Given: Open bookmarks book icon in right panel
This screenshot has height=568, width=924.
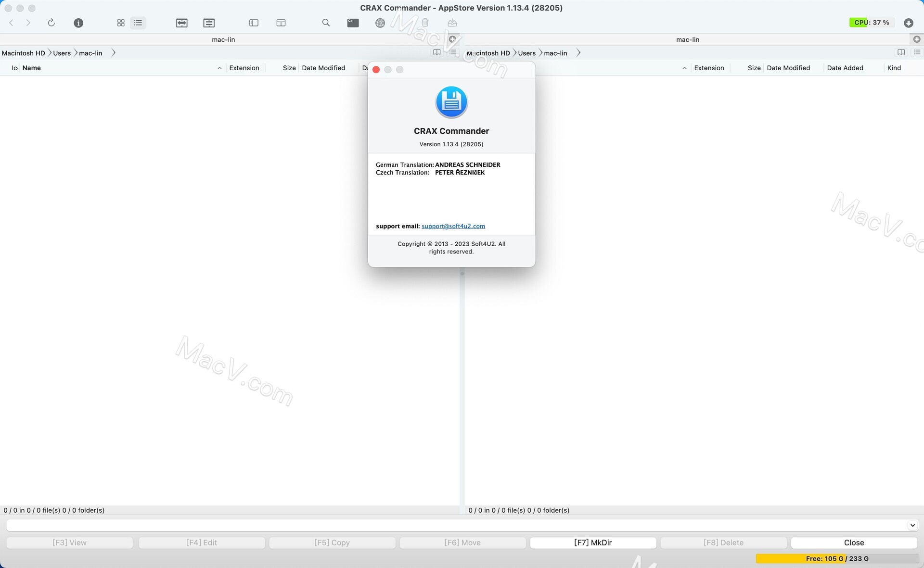Looking at the screenshot, I should pos(901,52).
